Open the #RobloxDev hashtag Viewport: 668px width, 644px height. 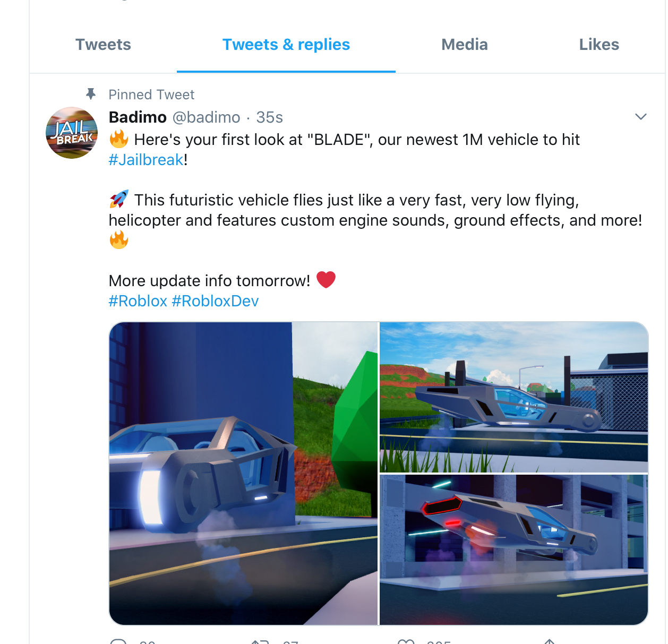click(215, 301)
